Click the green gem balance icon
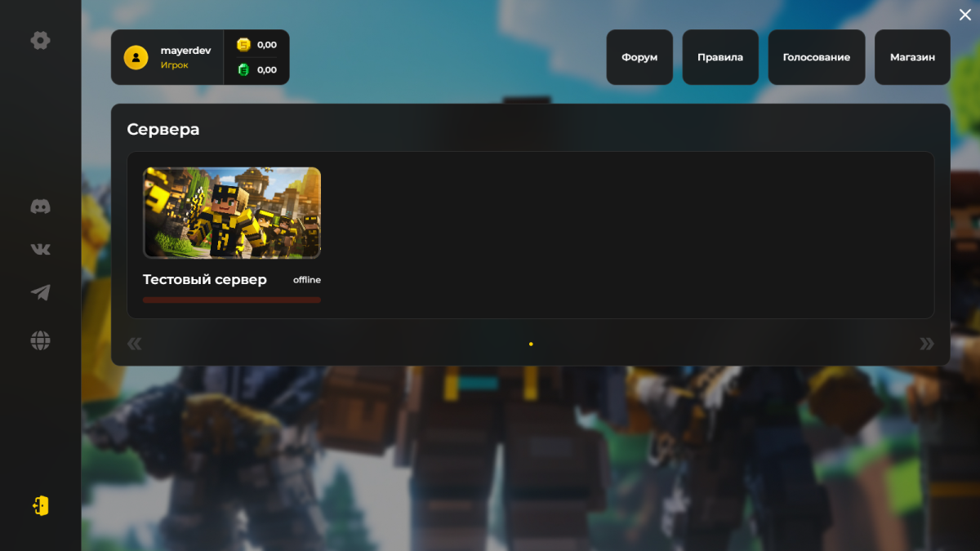The image size is (980, 551). pos(243,70)
